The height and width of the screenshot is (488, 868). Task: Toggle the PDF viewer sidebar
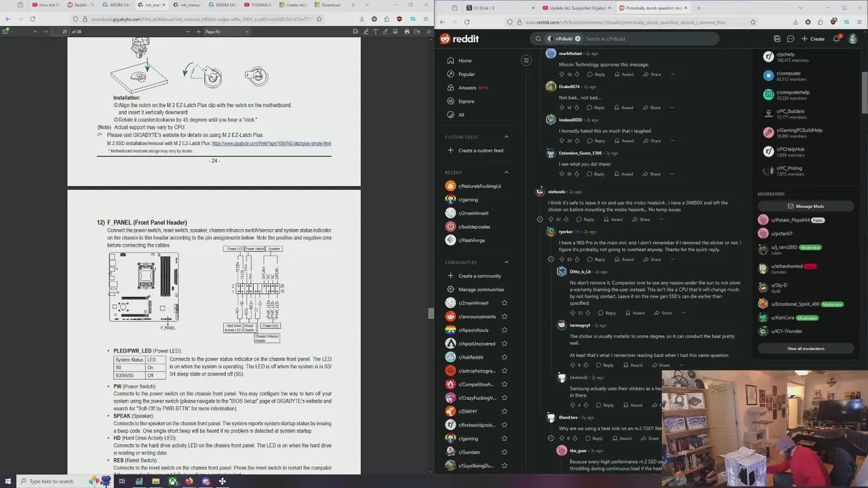coord(6,31)
